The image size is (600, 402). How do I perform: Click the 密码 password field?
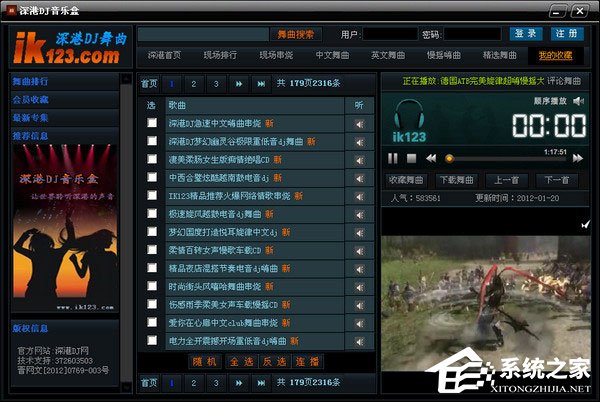pos(472,34)
